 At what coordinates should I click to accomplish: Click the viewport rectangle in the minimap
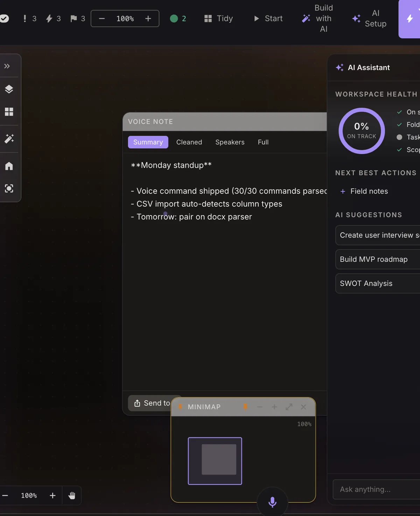tap(215, 461)
